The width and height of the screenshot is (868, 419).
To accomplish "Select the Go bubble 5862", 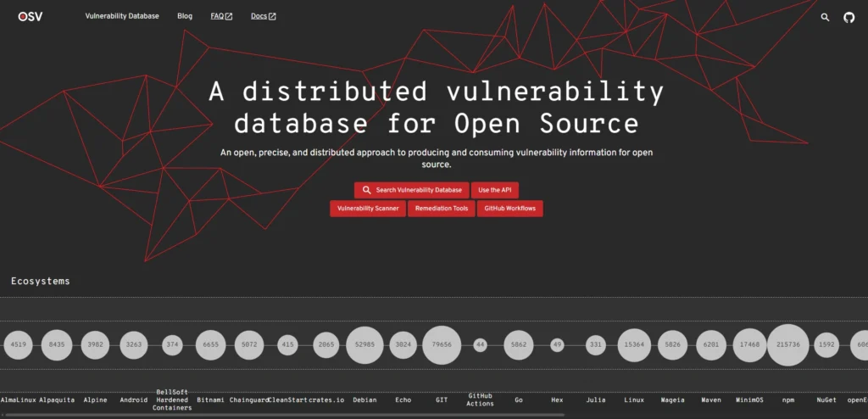I will click(x=519, y=344).
